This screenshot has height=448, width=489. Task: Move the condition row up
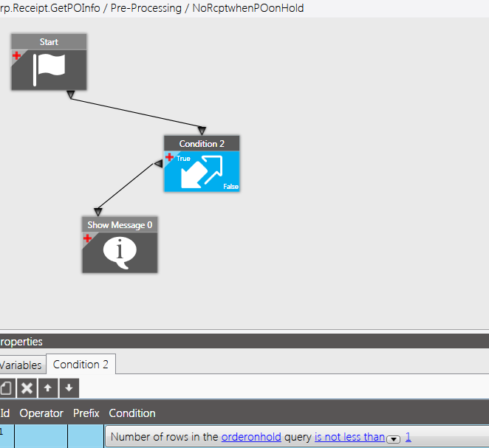tap(48, 388)
